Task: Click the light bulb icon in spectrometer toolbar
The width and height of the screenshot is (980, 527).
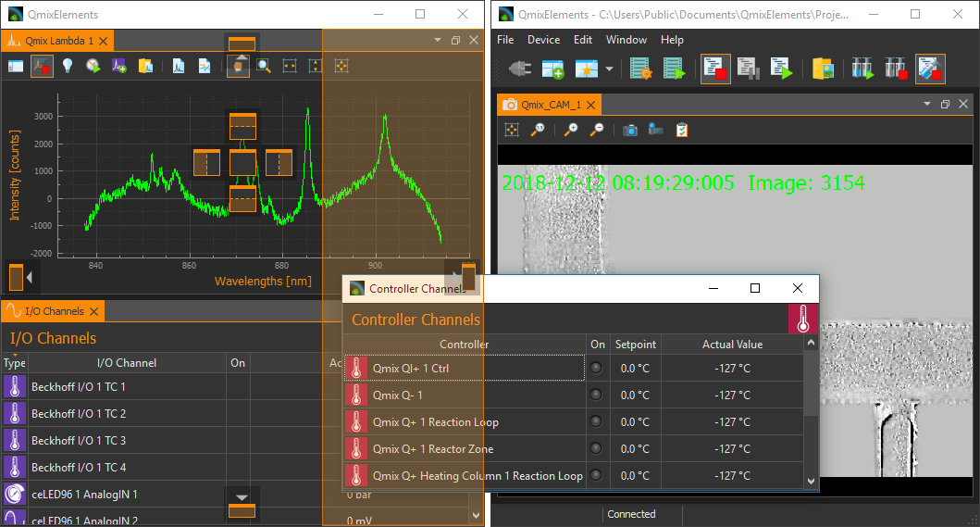Action: point(68,66)
